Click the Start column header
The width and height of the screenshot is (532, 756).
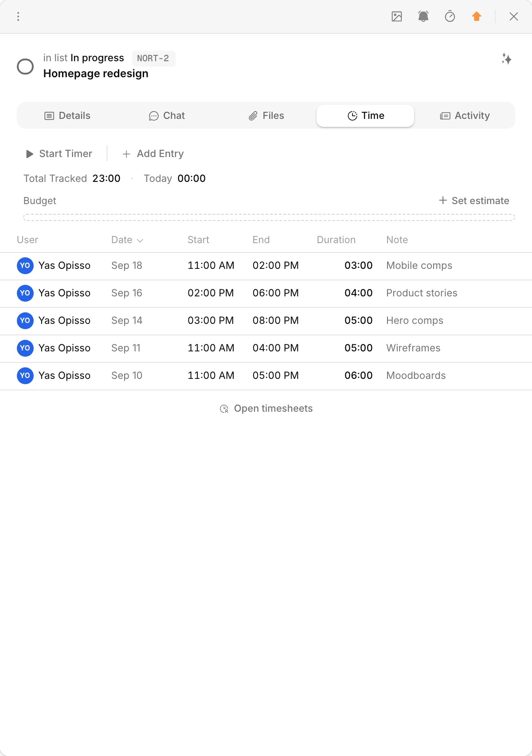pyautogui.click(x=198, y=240)
